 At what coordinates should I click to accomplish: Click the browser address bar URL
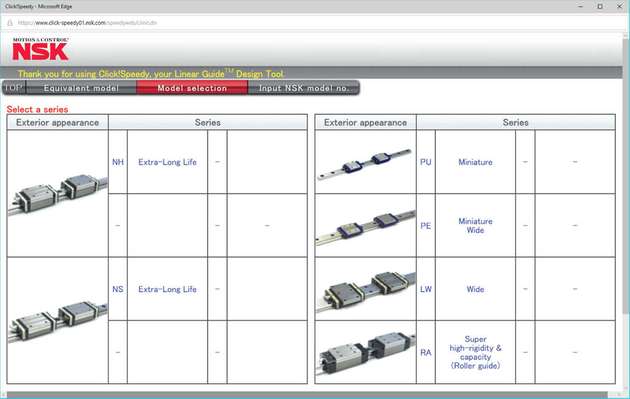[87, 23]
